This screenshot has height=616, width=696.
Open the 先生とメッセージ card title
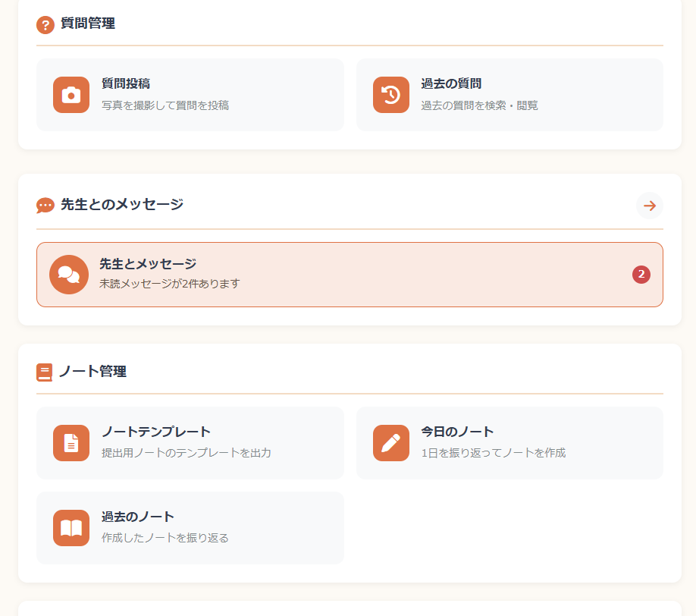point(148,264)
